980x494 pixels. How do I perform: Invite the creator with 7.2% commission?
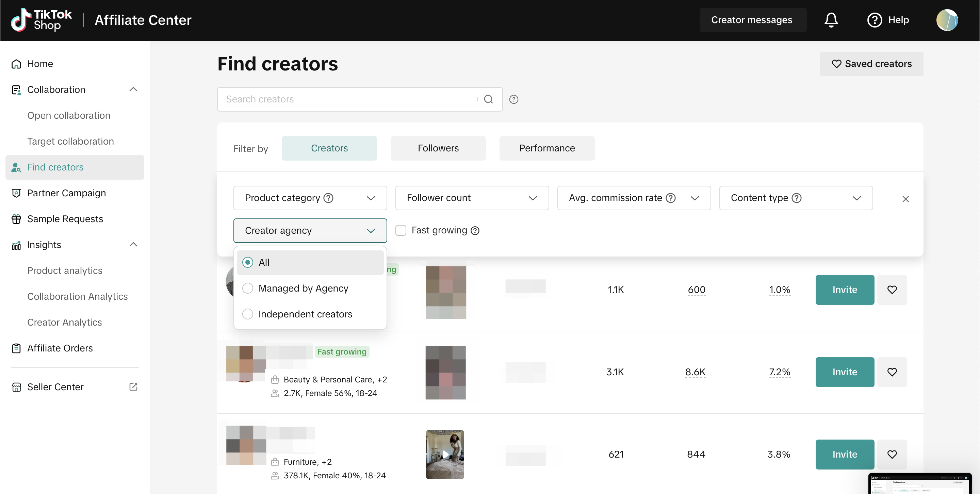[x=844, y=372]
